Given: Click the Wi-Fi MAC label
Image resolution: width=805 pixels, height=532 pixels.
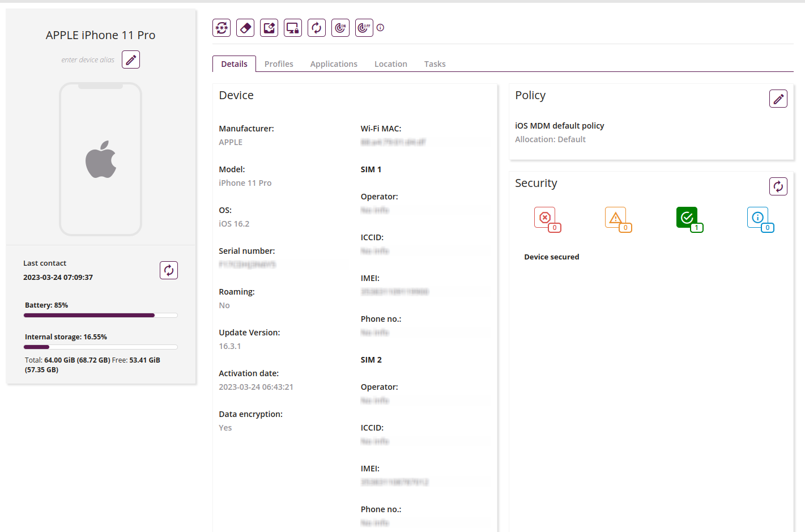Looking at the screenshot, I should 381,129.
